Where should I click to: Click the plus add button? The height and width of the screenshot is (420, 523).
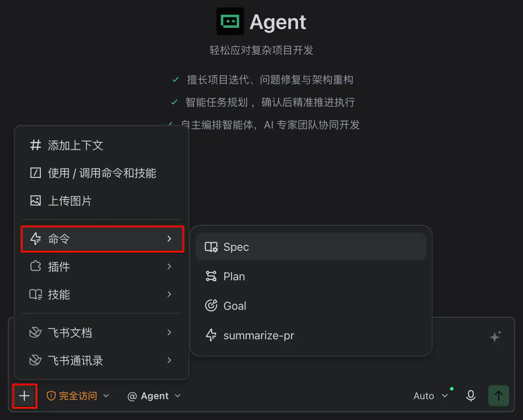[25, 396]
